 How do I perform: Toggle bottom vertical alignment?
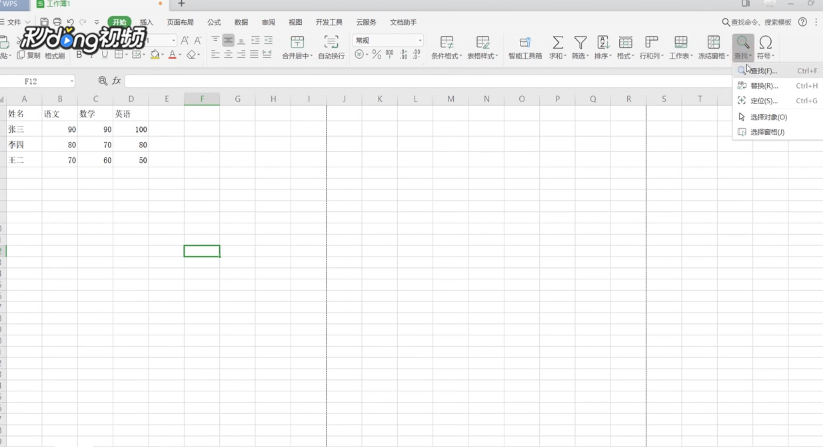click(x=241, y=40)
